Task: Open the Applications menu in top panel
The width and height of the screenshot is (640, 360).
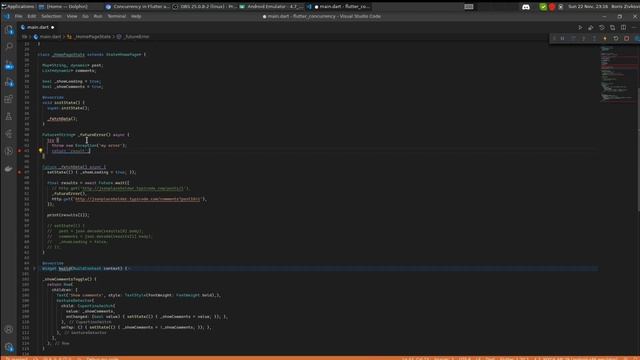Action: click(x=18, y=7)
